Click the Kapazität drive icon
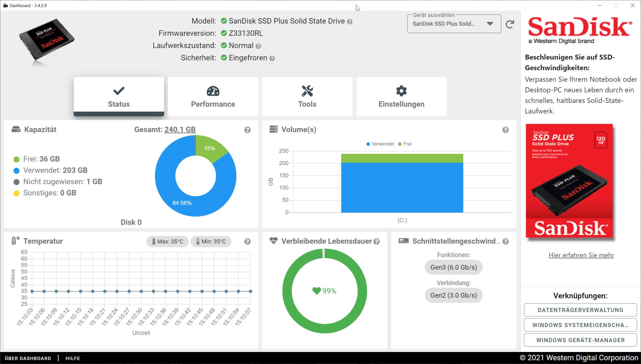This screenshot has height=364, width=641. coord(16,129)
